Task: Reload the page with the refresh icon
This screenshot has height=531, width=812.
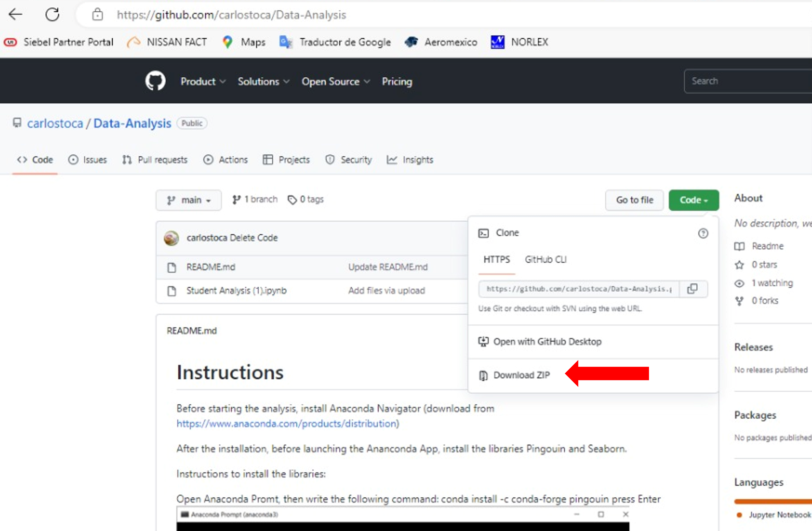Action: tap(52, 14)
